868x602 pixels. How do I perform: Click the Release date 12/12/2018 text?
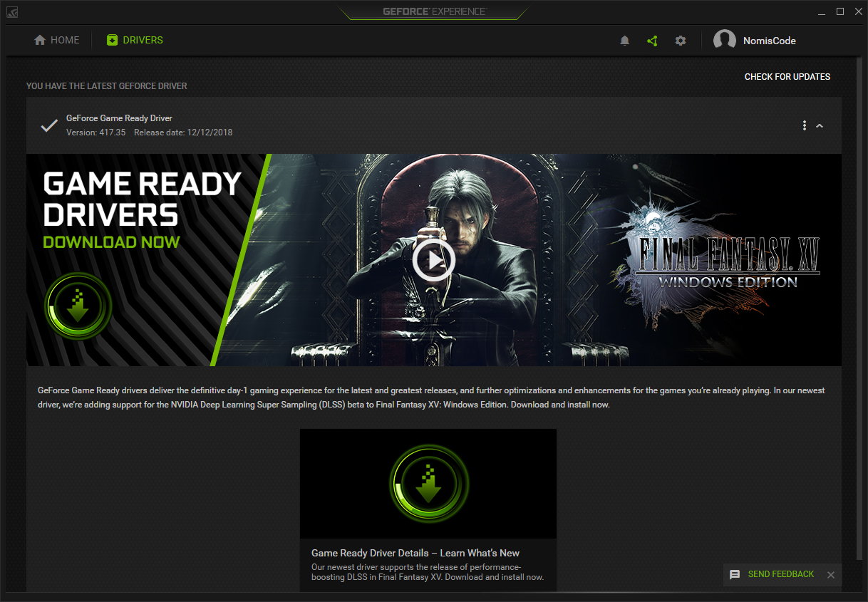[x=183, y=133]
